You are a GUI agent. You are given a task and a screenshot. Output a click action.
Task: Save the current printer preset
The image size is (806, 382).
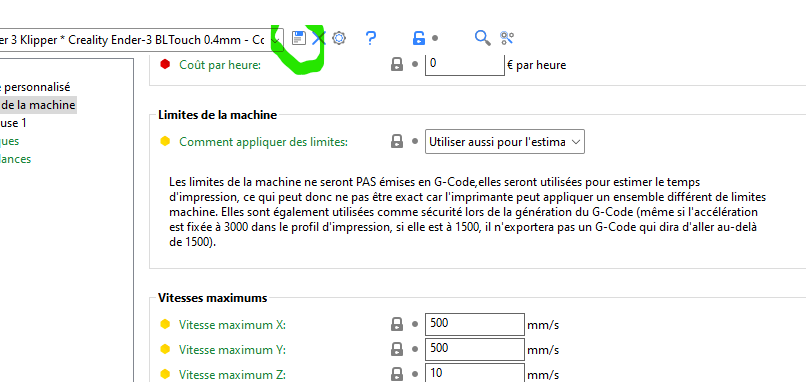pos(299,38)
